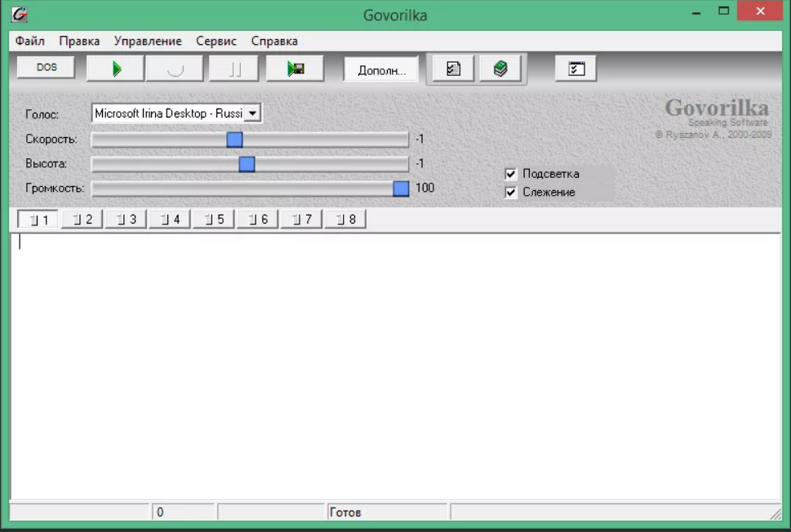Image resolution: width=791 pixels, height=532 pixels.
Task: Open the Справка menu
Action: pos(274,41)
